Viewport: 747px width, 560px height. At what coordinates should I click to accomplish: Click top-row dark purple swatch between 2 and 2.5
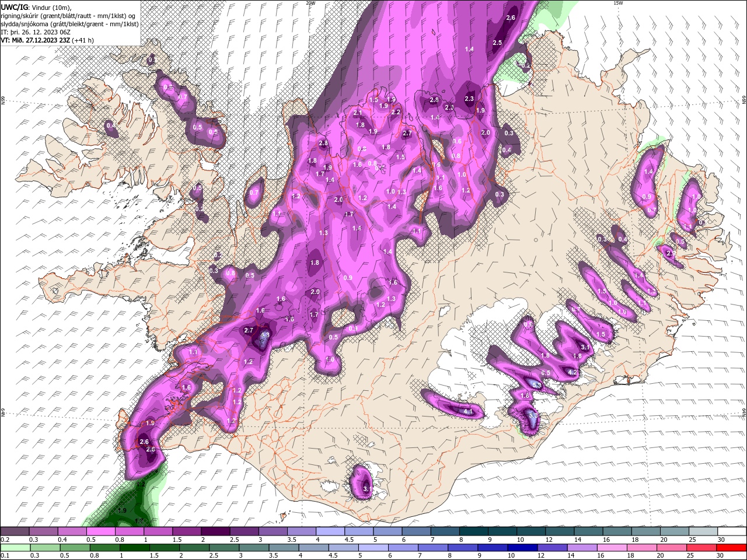click(215, 532)
